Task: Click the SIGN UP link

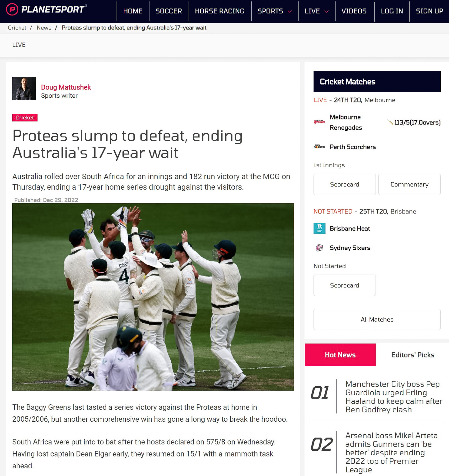Action: click(x=429, y=11)
